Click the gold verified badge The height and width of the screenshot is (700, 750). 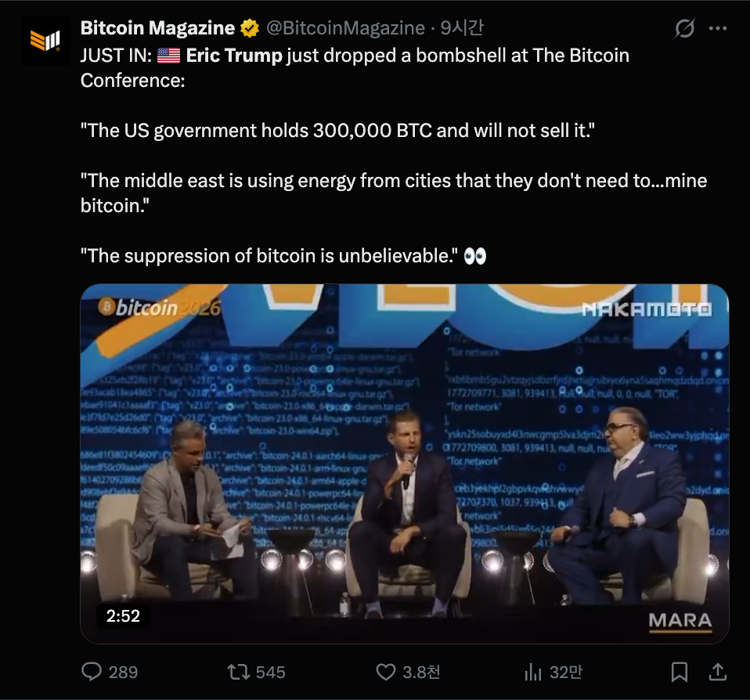pyautogui.click(x=250, y=29)
